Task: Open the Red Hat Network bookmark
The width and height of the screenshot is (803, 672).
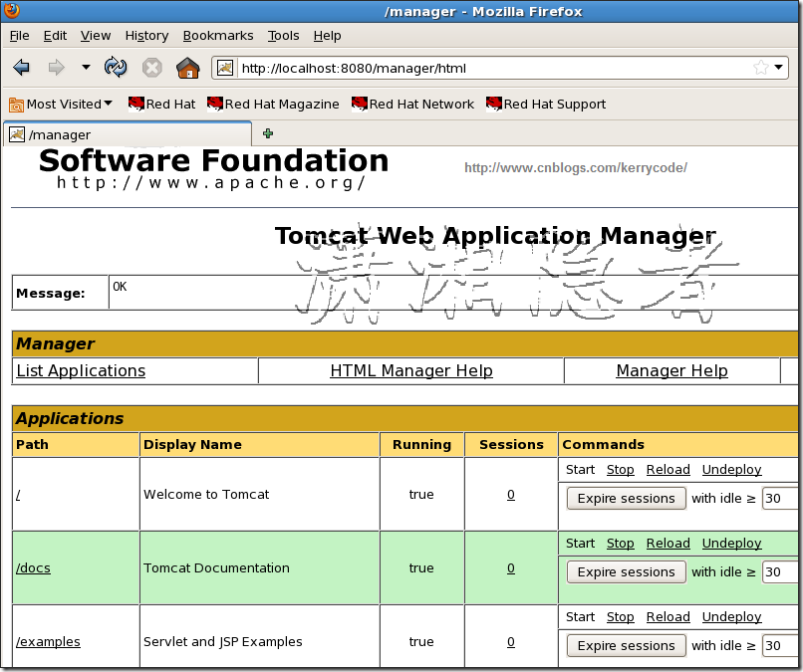Action: pyautogui.click(x=412, y=104)
